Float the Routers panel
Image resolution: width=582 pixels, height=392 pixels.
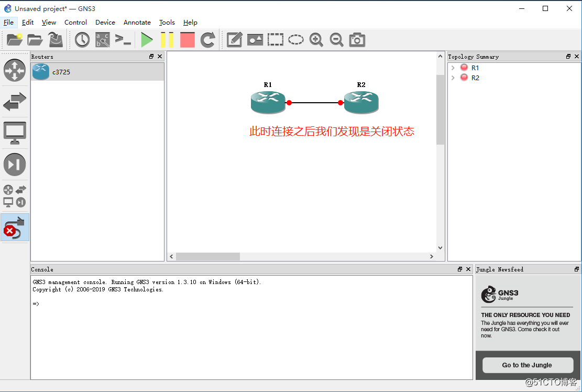pyautogui.click(x=151, y=57)
